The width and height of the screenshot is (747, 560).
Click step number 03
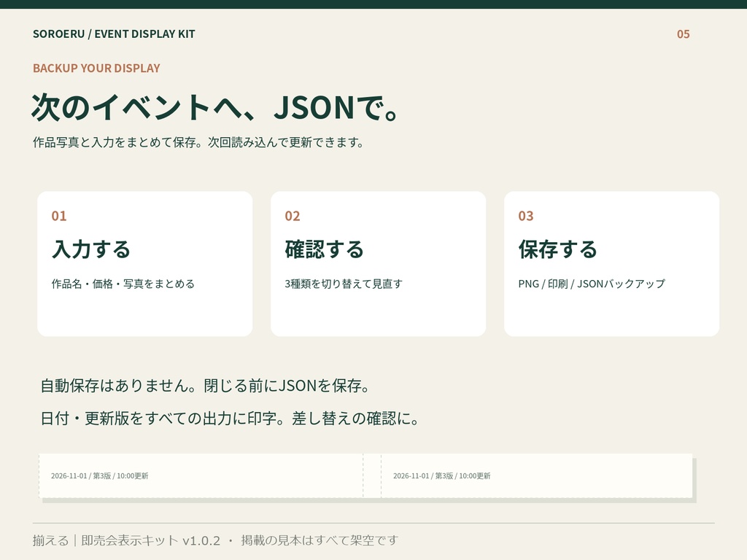526,216
